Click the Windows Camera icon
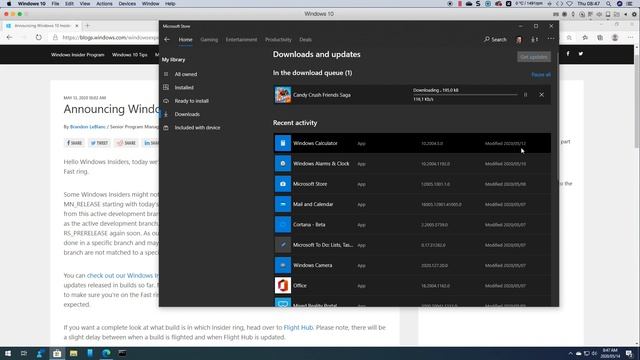The height and width of the screenshot is (360, 640). (282, 265)
